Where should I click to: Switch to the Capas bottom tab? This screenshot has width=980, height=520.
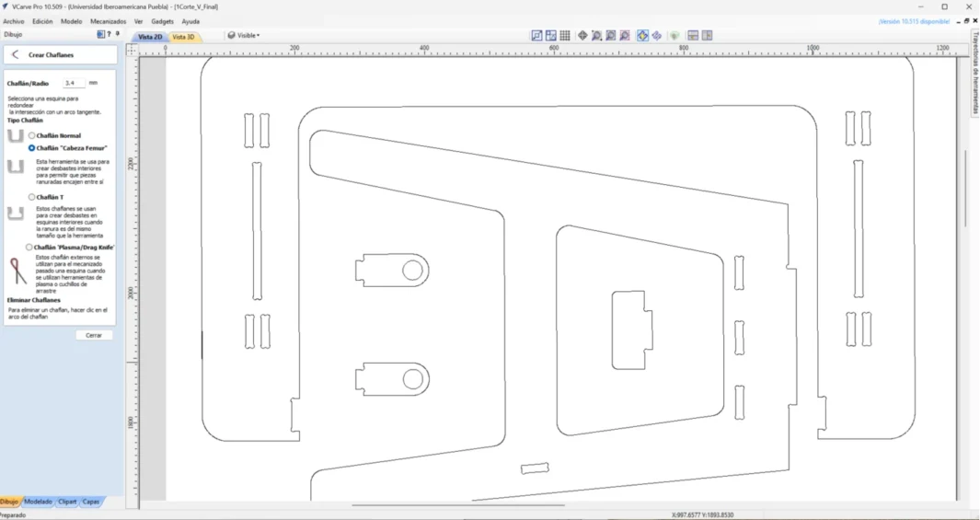tap(91, 502)
